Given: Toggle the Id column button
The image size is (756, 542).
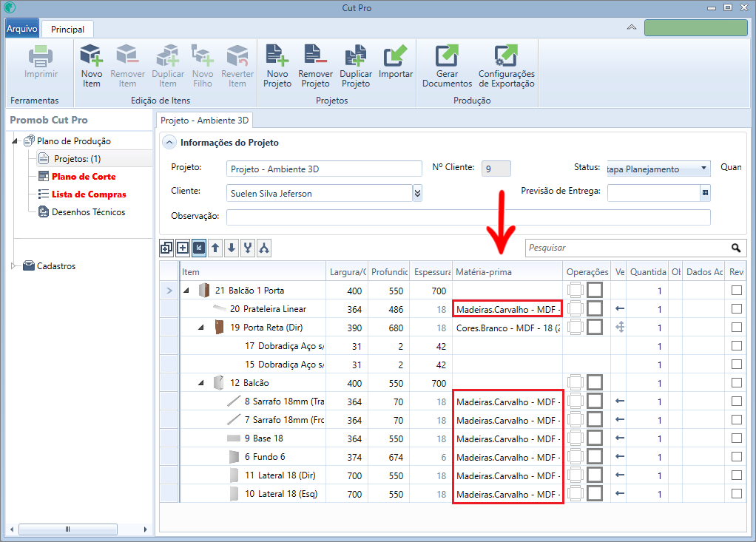Looking at the screenshot, I should [x=199, y=248].
